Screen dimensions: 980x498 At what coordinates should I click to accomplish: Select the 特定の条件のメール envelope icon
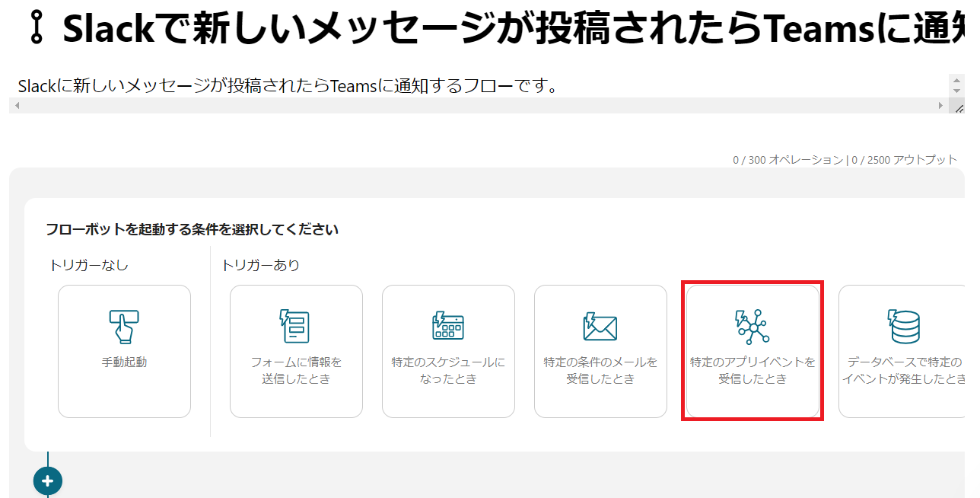(x=600, y=327)
